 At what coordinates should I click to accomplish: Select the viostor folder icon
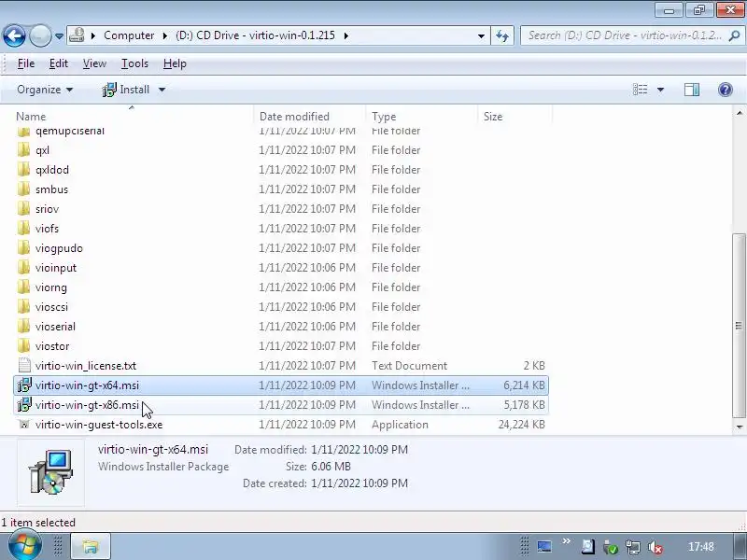[23, 345]
